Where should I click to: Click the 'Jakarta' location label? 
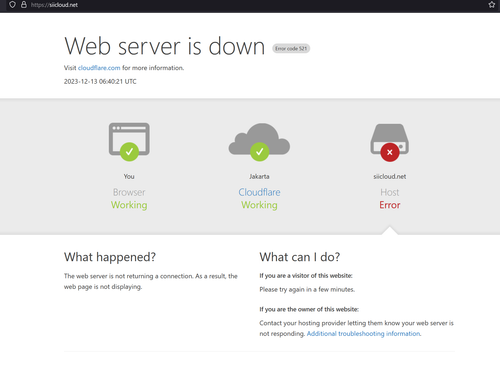coord(259,176)
